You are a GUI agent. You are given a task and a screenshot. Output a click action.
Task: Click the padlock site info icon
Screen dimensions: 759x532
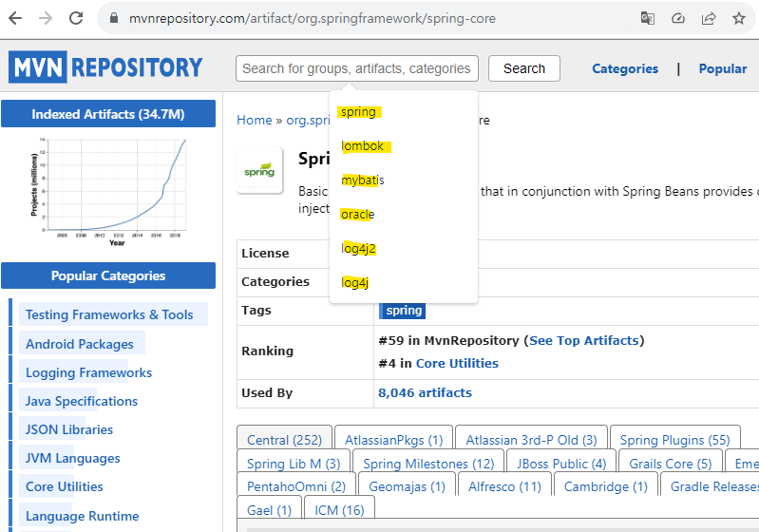tap(114, 18)
